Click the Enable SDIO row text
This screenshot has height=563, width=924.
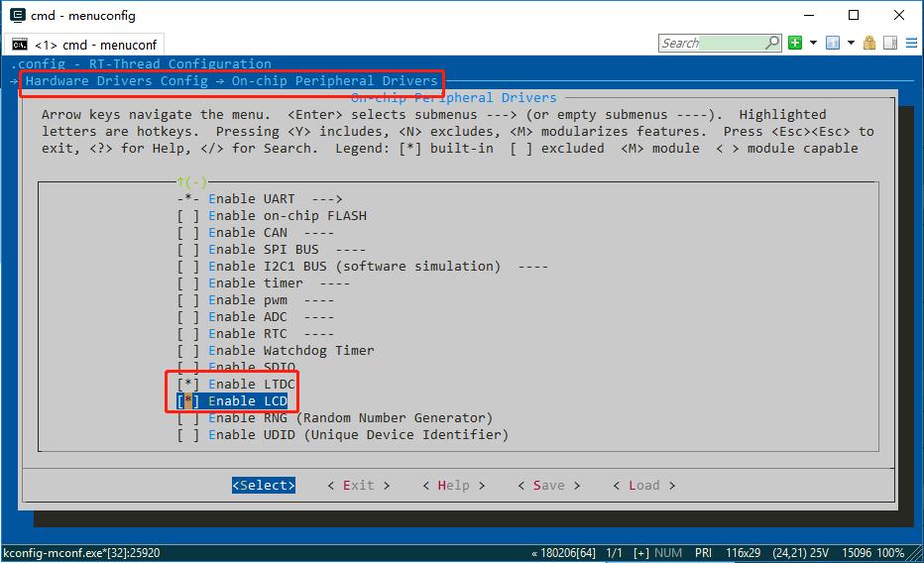pyautogui.click(x=252, y=368)
